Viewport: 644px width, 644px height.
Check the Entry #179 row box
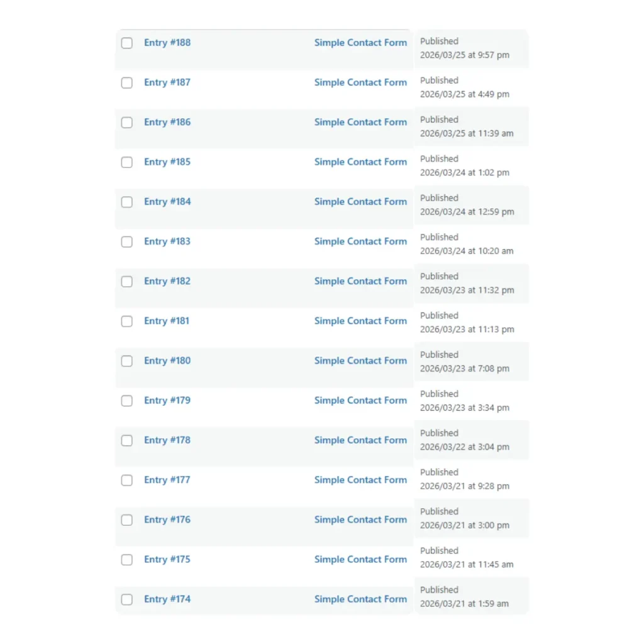pos(127,401)
